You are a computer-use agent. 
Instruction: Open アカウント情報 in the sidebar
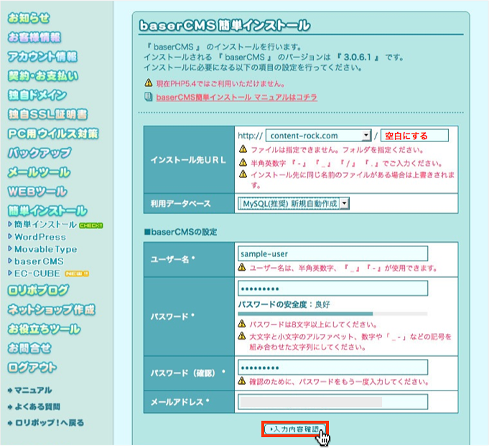[42, 57]
